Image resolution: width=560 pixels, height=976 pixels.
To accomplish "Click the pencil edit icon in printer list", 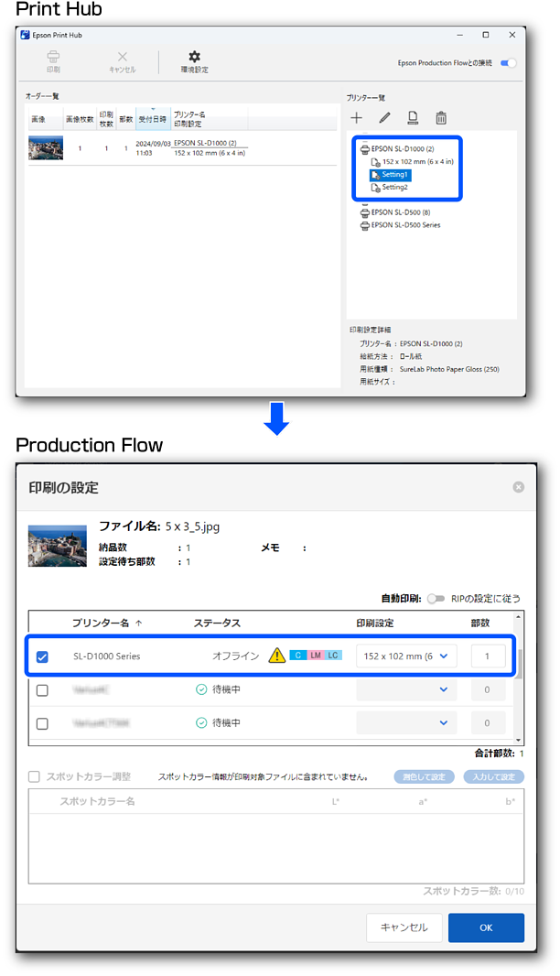I will 384,118.
